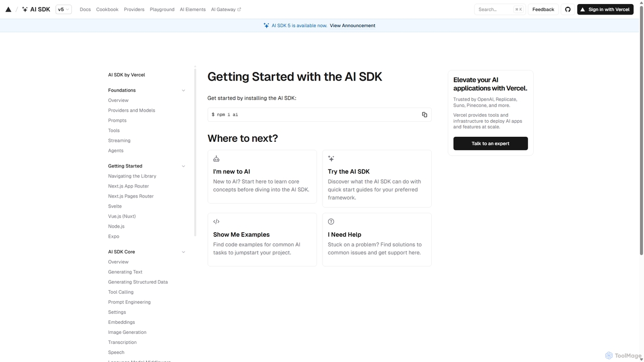This screenshot has height=362, width=644.
Task: Open Tool Calling page
Action: pyautogui.click(x=121, y=293)
